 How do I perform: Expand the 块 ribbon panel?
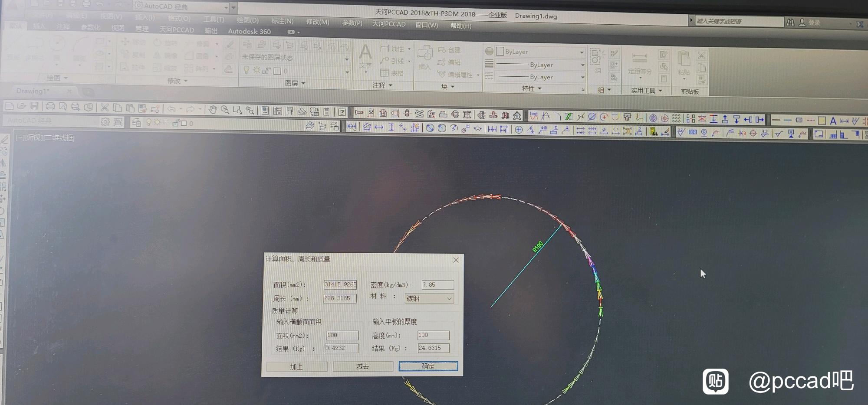pos(447,87)
